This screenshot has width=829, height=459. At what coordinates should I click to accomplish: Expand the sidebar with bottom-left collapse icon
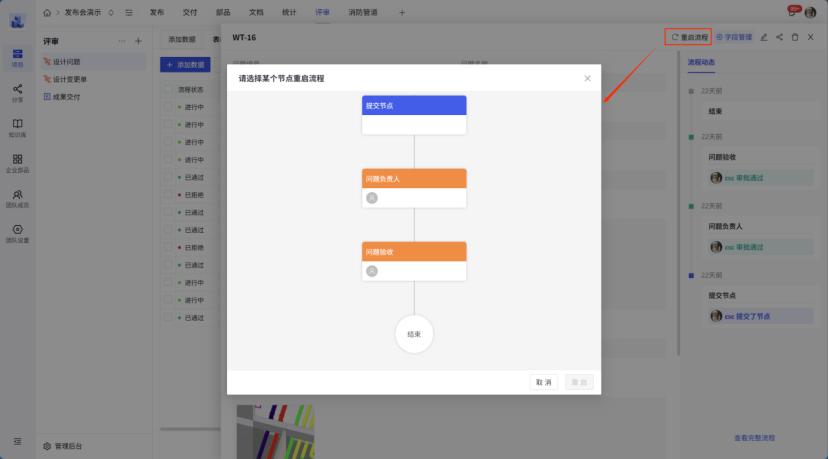pyautogui.click(x=18, y=441)
